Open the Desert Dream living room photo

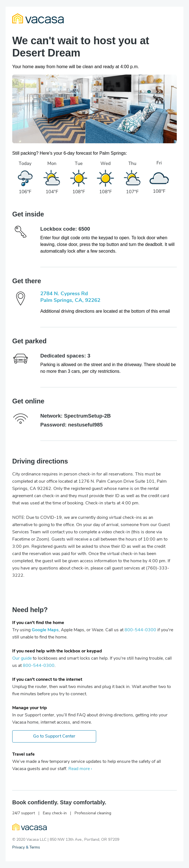click(94, 109)
